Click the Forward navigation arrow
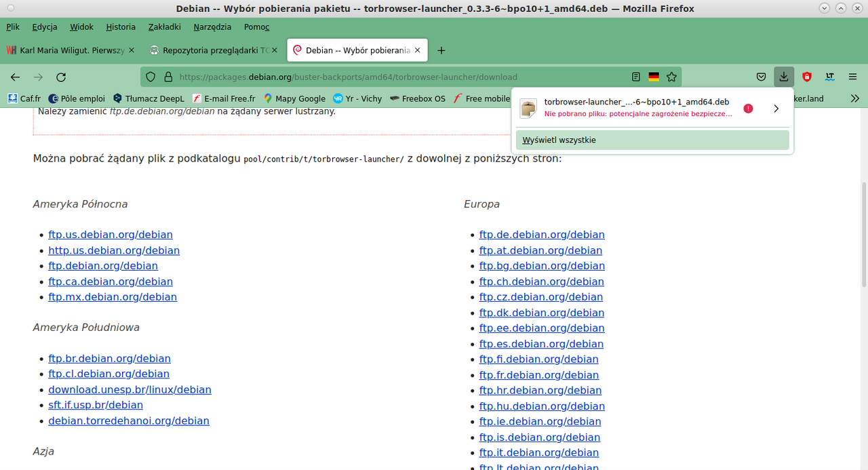The height and width of the screenshot is (470, 868). click(x=38, y=77)
